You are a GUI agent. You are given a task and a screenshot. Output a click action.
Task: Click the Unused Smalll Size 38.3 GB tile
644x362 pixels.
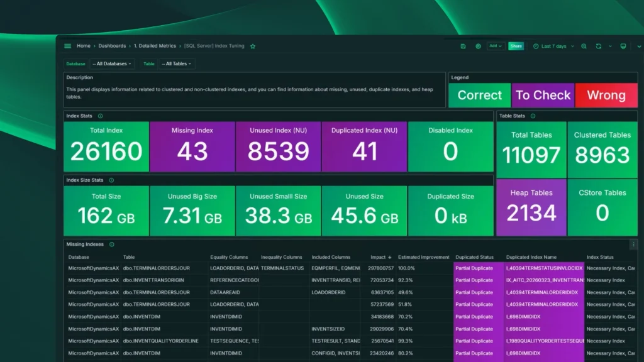(279, 211)
